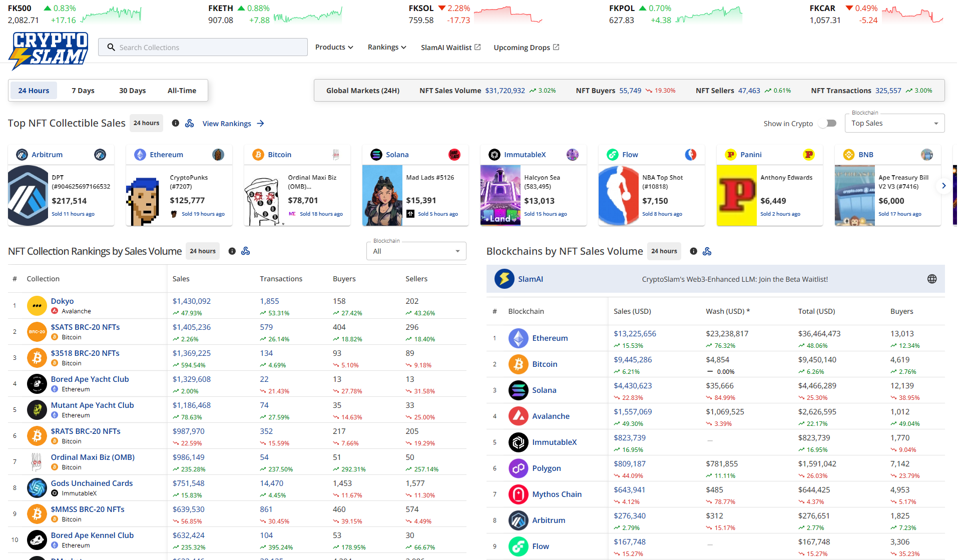Click the Ethereum icon in blockchain table

[519, 338]
